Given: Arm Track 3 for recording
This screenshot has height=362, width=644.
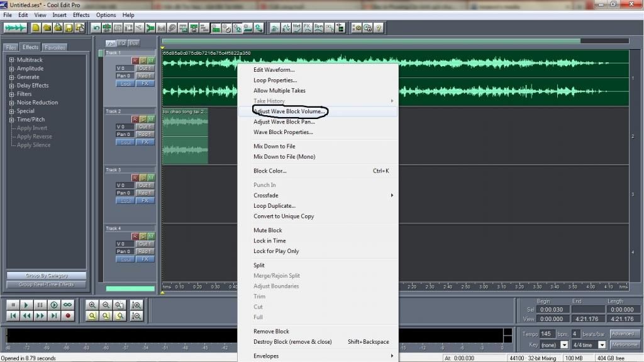Looking at the screenshot, I should 135,178.
